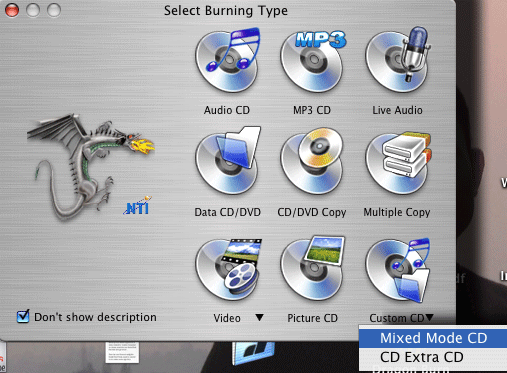Select the Multiple Copy drives icon
The width and height of the screenshot is (507, 373).
click(398, 163)
